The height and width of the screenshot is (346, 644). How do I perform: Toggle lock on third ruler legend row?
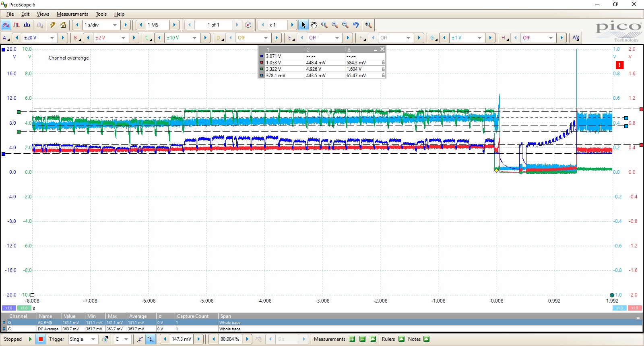[x=383, y=69]
